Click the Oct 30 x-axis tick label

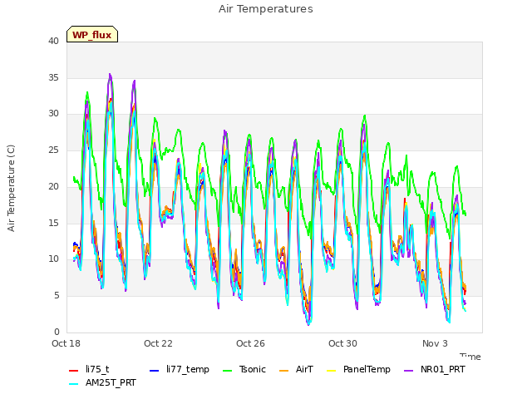coord(342,343)
